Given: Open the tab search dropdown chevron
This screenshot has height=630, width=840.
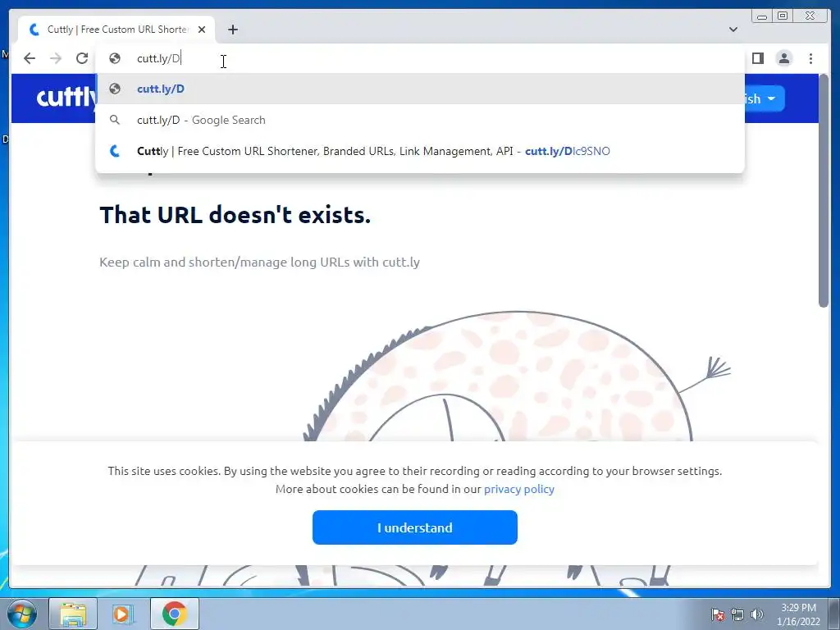Looking at the screenshot, I should [x=733, y=30].
